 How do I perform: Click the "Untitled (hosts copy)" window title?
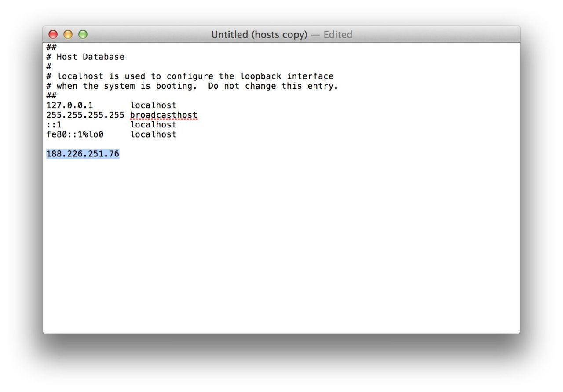259,34
